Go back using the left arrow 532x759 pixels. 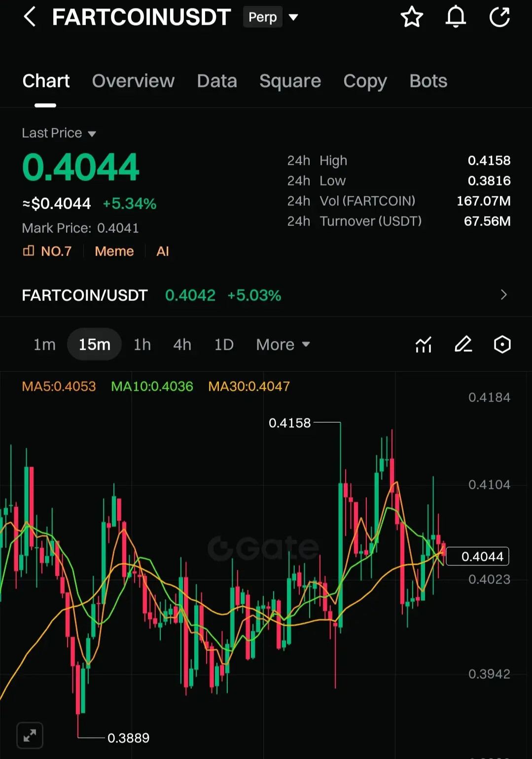pos(30,17)
